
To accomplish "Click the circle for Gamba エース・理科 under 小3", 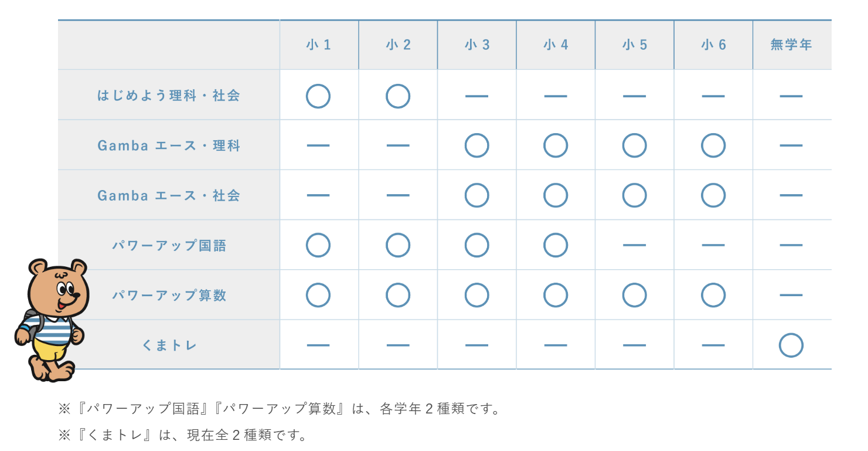I will click(476, 145).
